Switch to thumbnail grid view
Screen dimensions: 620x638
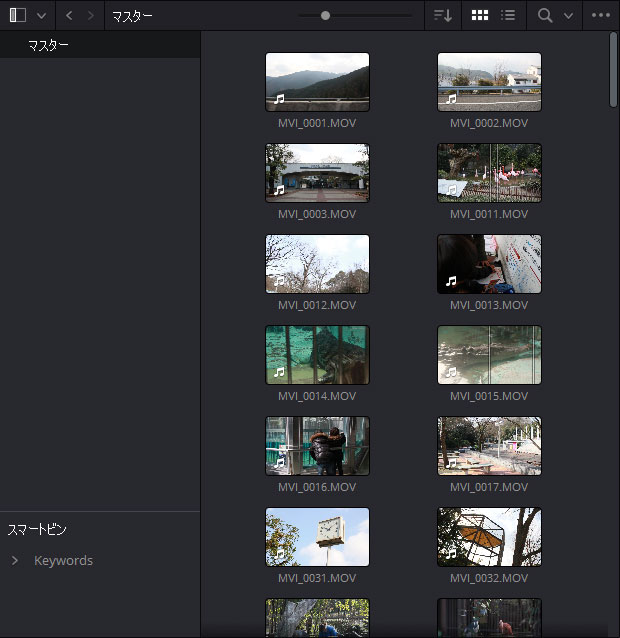tap(479, 16)
